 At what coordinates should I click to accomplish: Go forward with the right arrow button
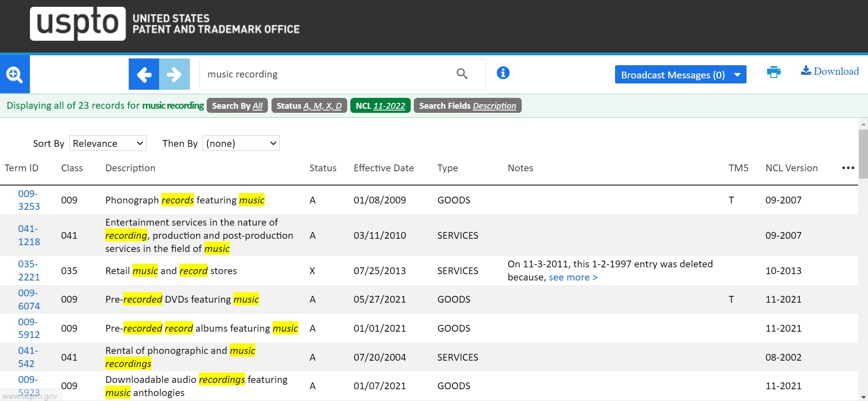pos(175,74)
